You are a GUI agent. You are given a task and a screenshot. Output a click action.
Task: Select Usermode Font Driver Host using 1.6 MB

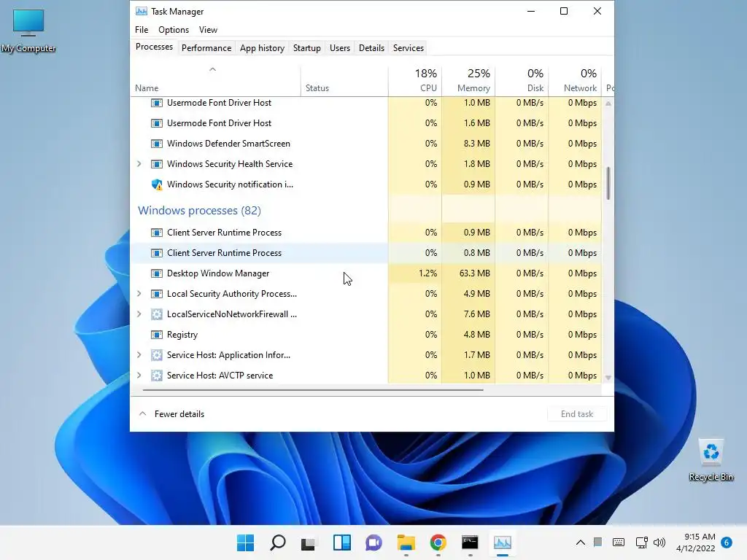[366, 122]
